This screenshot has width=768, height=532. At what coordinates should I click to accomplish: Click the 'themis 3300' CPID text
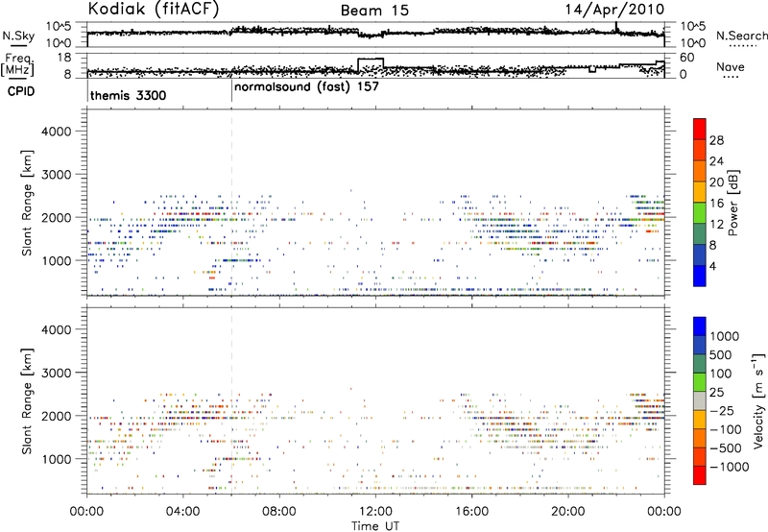tap(129, 95)
